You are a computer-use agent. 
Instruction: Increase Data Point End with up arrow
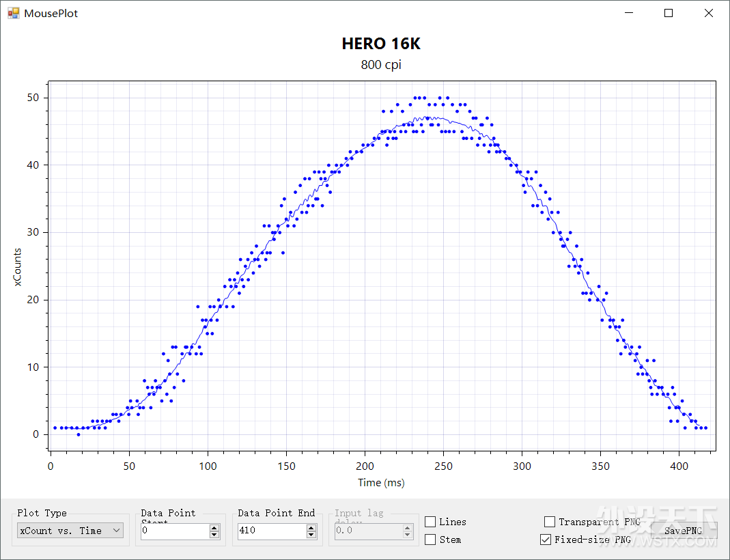(x=311, y=528)
